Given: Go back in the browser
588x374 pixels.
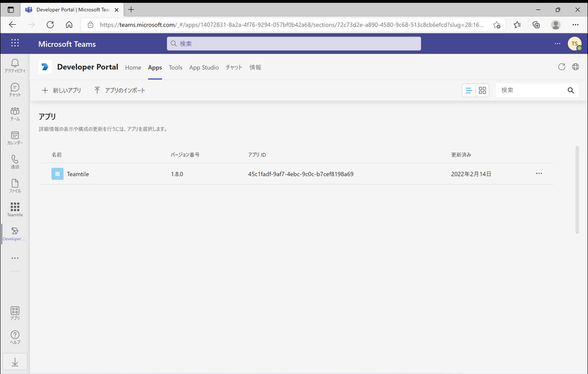Looking at the screenshot, I should click(x=12, y=25).
